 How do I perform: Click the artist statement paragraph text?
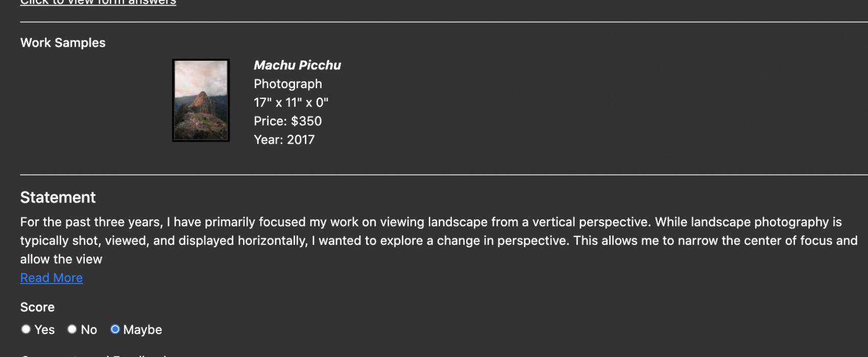(x=439, y=241)
